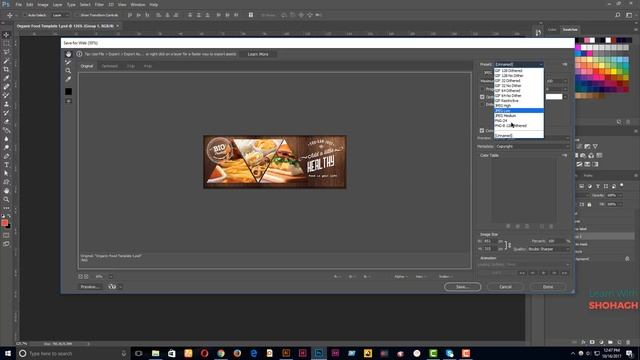Click the Preview button

click(x=90, y=287)
